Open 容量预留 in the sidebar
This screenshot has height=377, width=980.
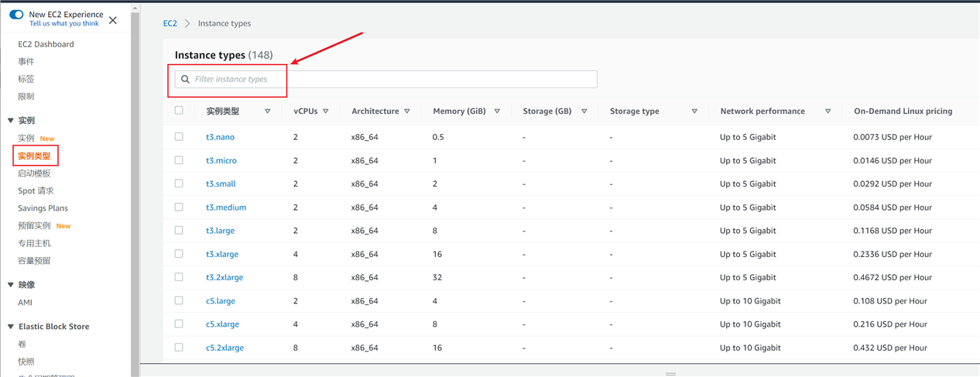[x=34, y=261]
